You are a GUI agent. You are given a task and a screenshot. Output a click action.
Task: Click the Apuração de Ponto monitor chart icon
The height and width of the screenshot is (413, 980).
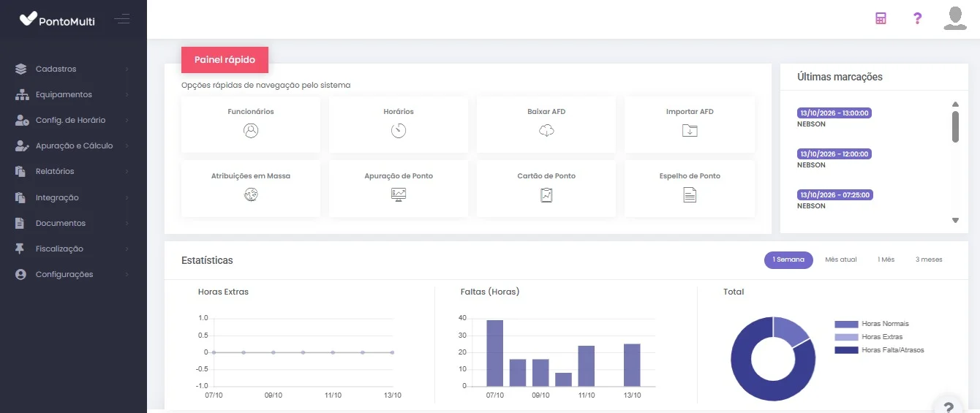[399, 195]
